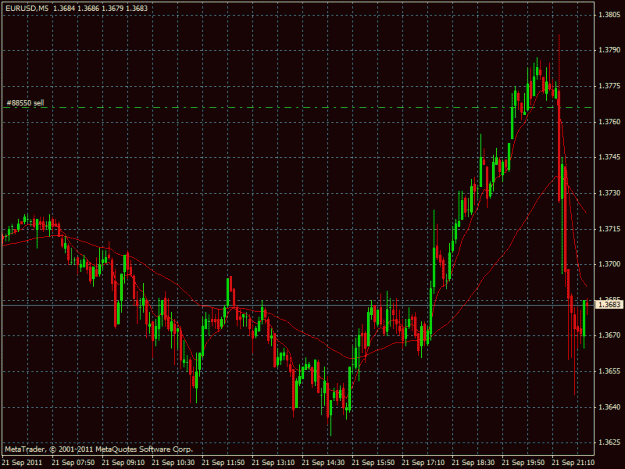Click the 1.3790 price scale label
This screenshot has width=625, height=469.
click(609, 50)
